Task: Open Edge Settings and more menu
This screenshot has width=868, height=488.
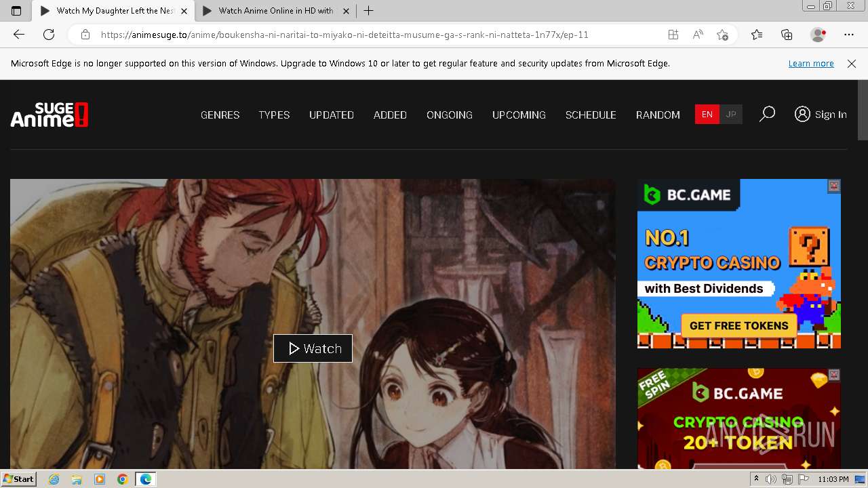Action: tap(849, 35)
